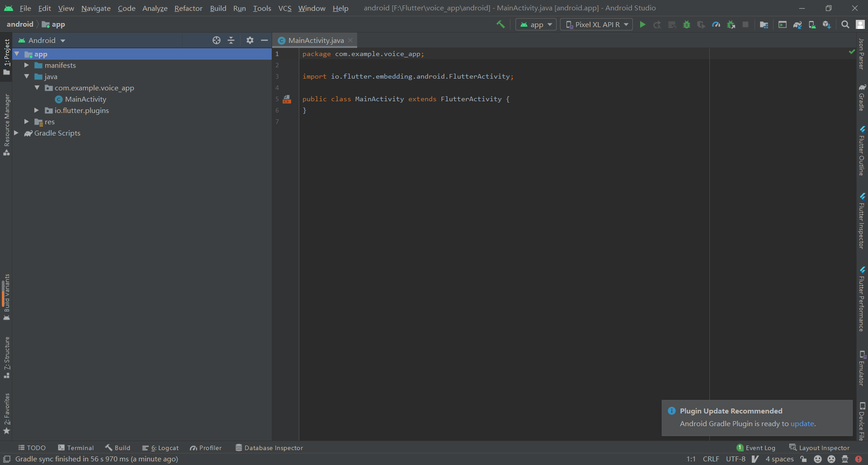Screen dimensions: 868x465
Task: Open the VCS menu
Action: coord(285,8)
